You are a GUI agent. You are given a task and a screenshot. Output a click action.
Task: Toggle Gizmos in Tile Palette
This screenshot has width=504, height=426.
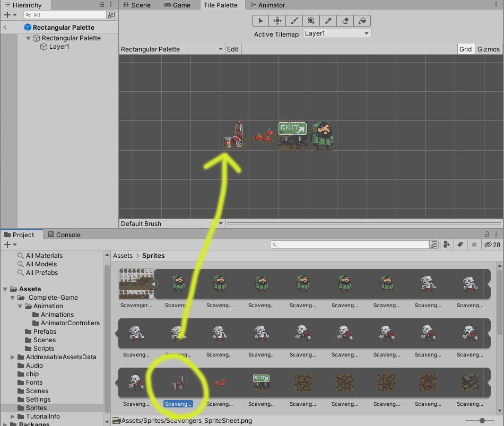(488, 49)
